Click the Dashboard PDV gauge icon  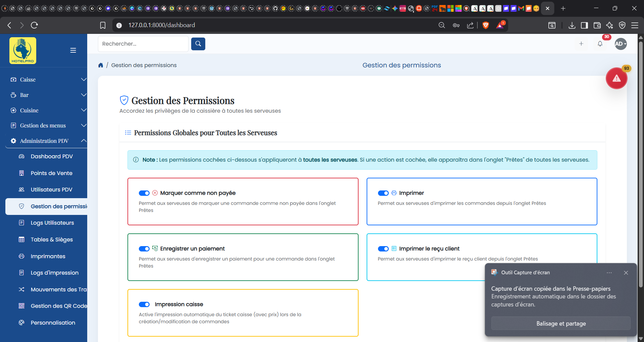(x=21, y=156)
